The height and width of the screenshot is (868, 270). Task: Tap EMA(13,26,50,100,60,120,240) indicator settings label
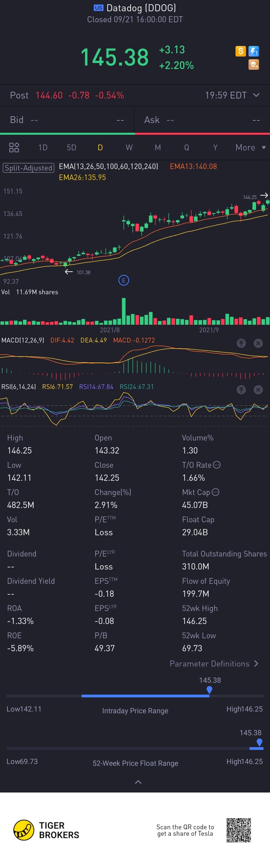(108, 166)
